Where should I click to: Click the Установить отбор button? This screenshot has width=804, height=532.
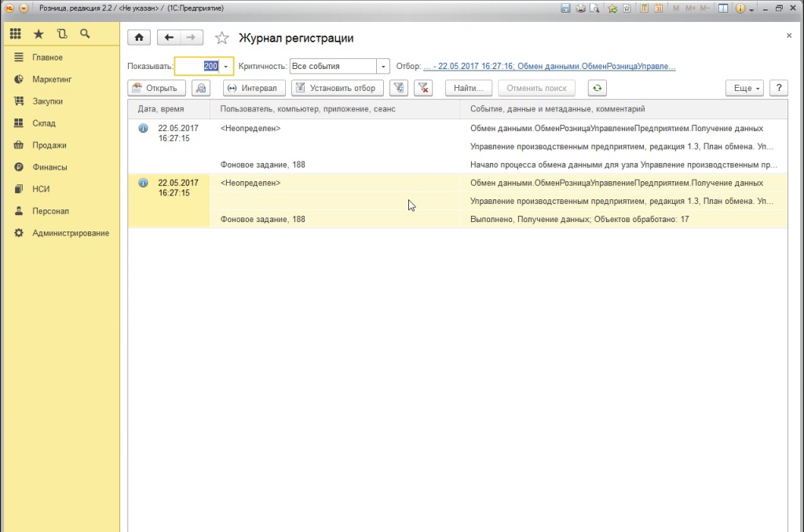[338, 89]
